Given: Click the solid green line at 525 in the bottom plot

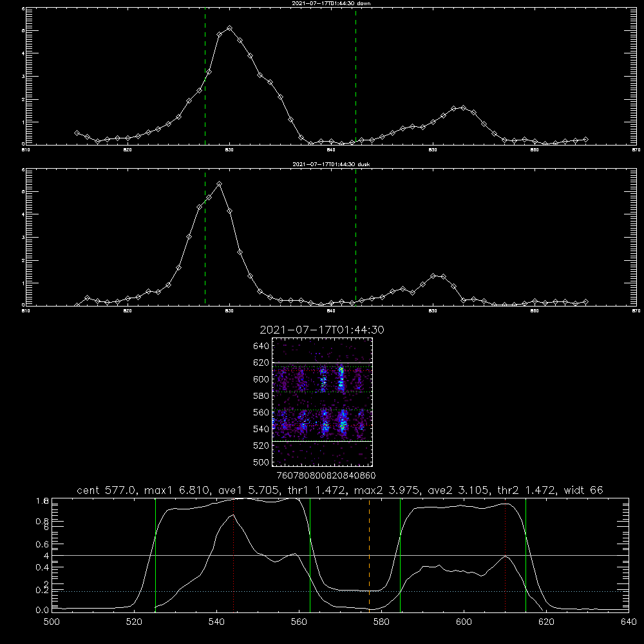Looking at the screenshot, I should [x=155, y=554].
